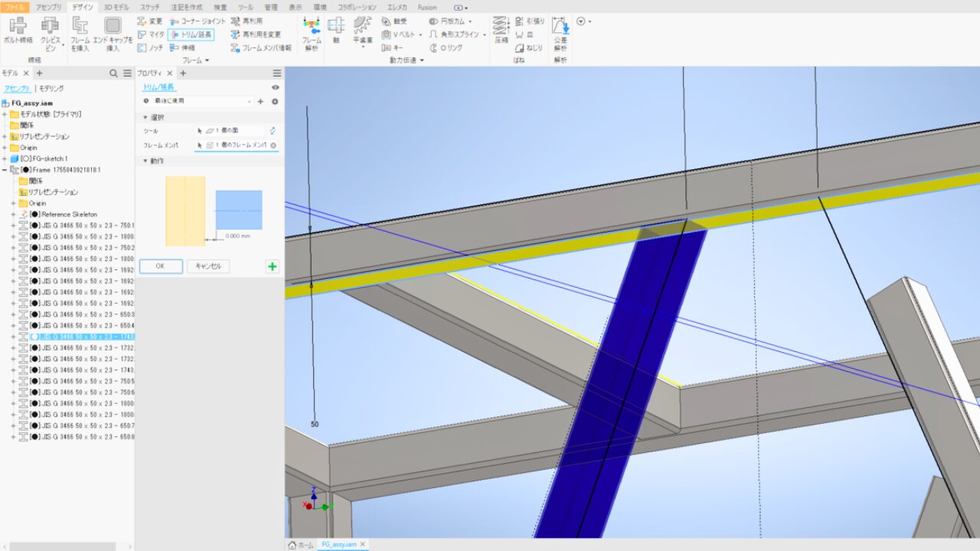Switch to the アセンブリ ribbon tab
Screen dimensions: 980x551
(x=49, y=7)
